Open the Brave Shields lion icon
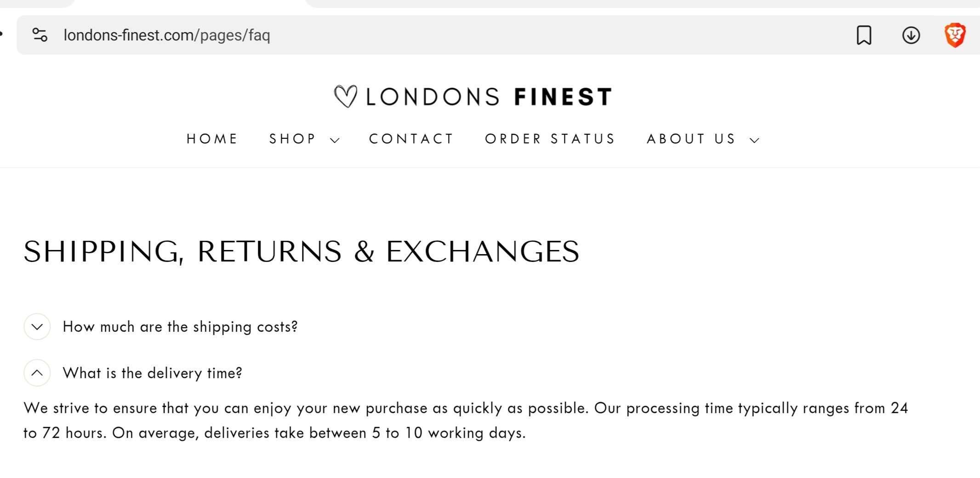 tap(955, 35)
